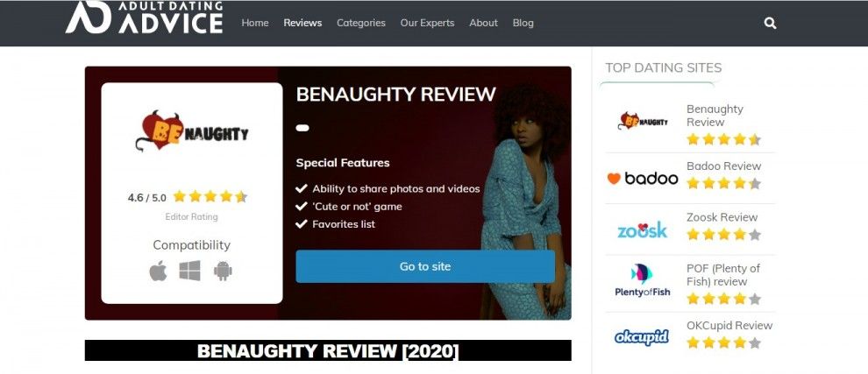Screen dimensions: 868x374
Task: Click the large Benaughty logo card image
Action: tap(192, 131)
